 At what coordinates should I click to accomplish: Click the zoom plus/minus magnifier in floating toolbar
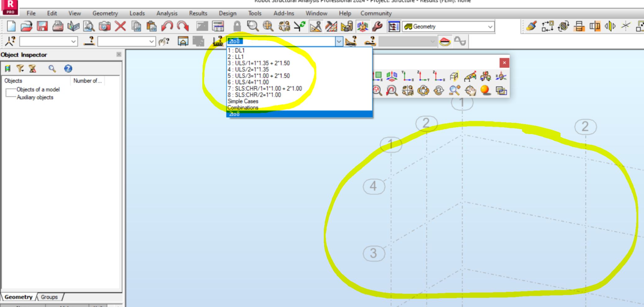454,91
